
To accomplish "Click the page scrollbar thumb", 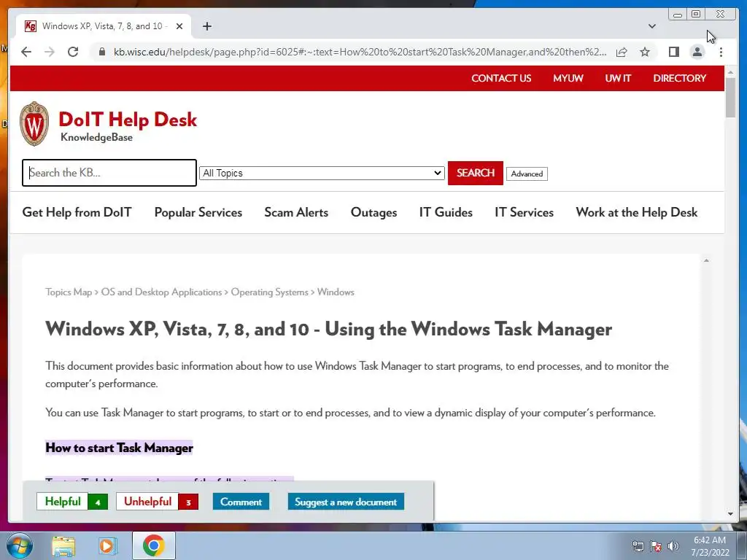I will coord(731,97).
